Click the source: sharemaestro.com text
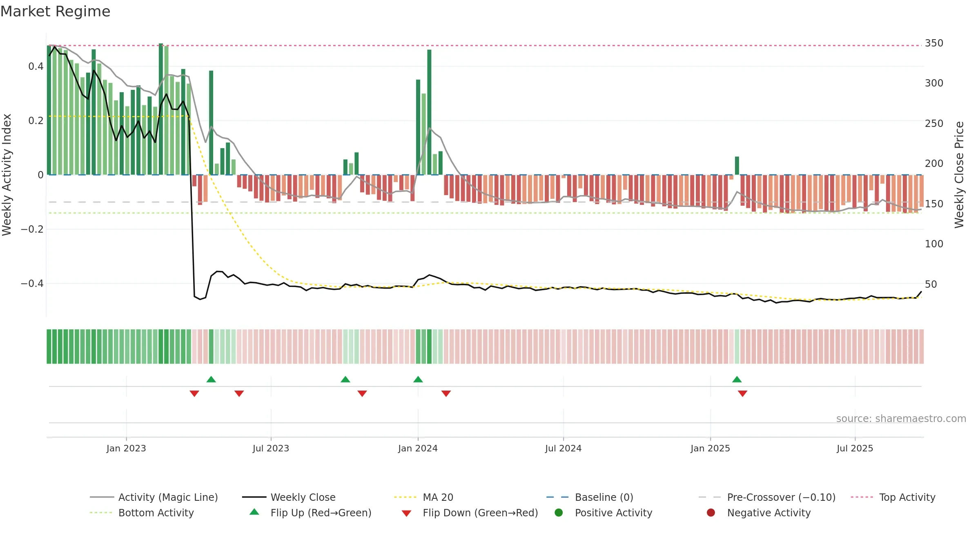980x551 pixels. (x=901, y=418)
